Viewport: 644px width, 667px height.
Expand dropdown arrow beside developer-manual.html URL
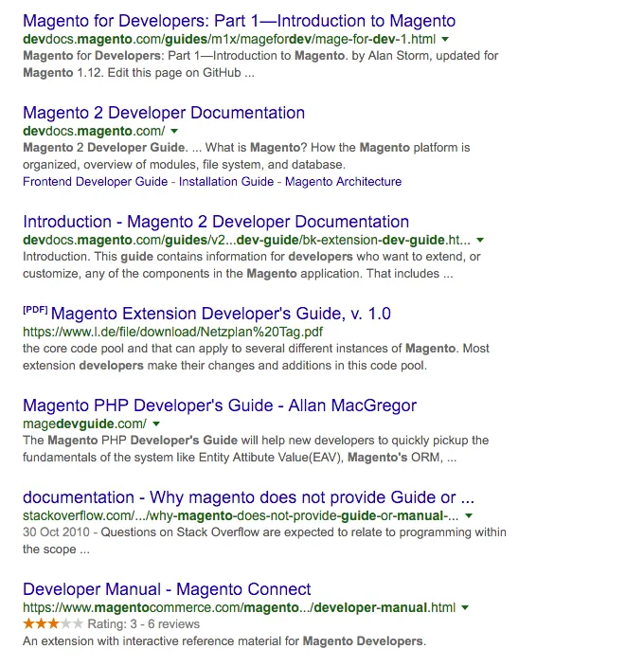click(x=465, y=608)
